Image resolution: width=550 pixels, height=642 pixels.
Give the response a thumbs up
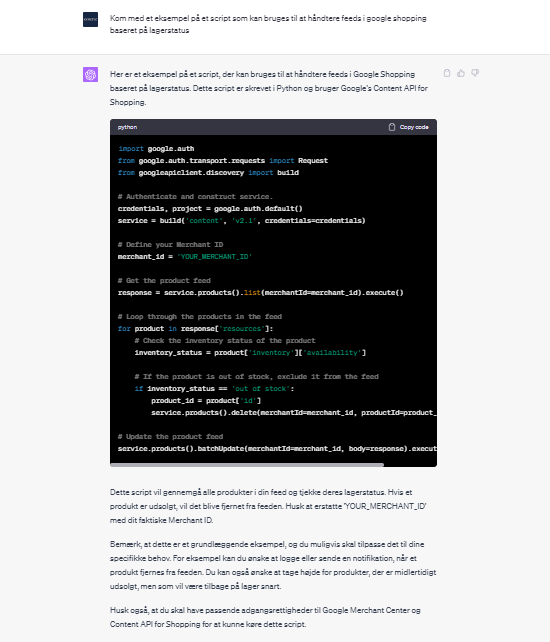pyautogui.click(x=461, y=73)
